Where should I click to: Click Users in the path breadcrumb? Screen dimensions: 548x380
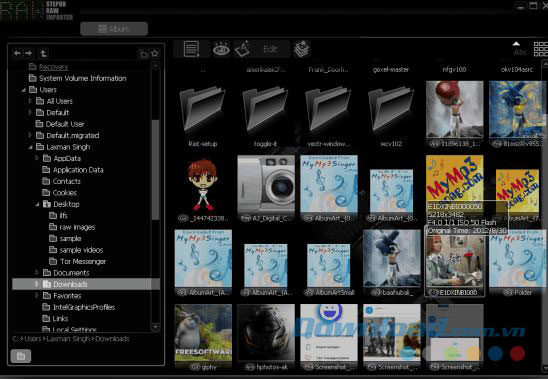coord(33,339)
